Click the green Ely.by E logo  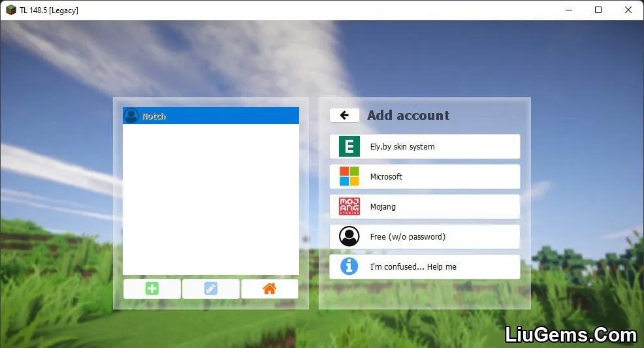pyautogui.click(x=349, y=146)
